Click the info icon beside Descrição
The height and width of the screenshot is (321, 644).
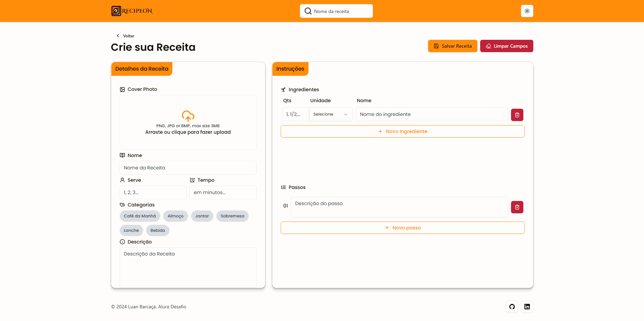click(x=122, y=242)
